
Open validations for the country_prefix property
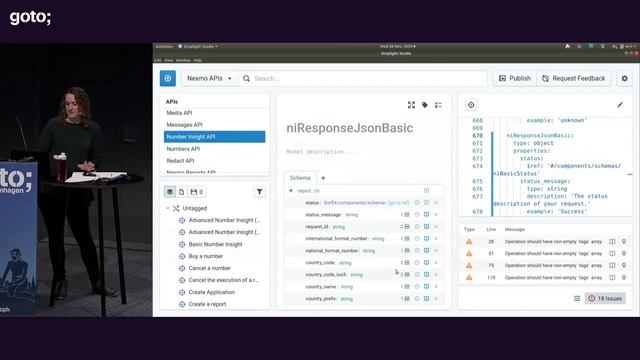[405, 299]
